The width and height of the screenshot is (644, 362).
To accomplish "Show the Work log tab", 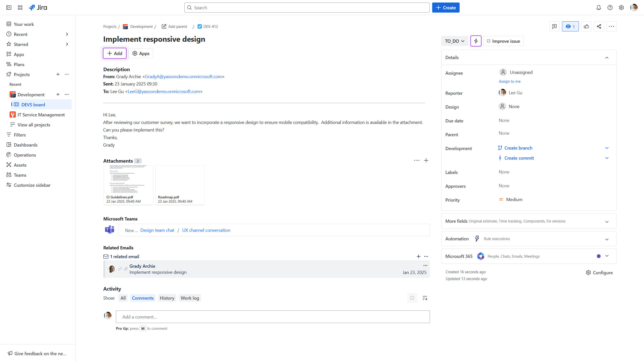I will [190, 298].
